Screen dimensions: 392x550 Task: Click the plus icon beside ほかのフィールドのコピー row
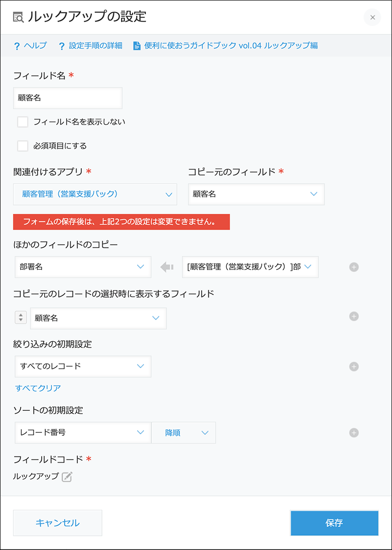tap(354, 267)
